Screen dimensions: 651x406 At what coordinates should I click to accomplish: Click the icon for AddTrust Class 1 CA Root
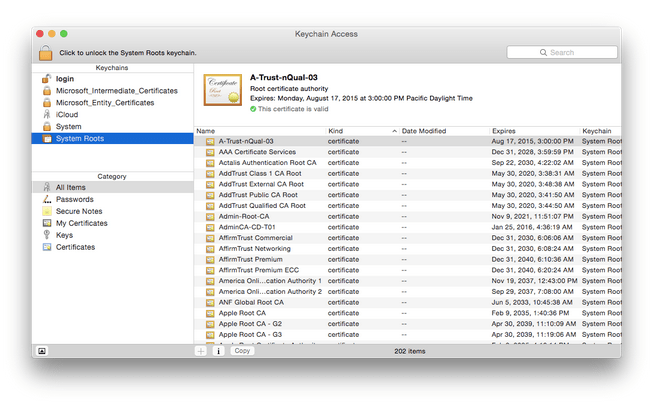[210, 174]
